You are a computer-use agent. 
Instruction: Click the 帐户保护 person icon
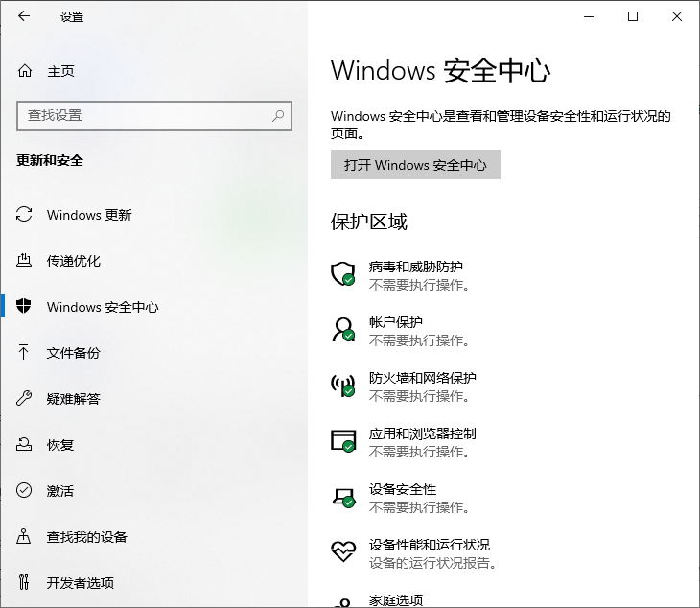(x=343, y=330)
